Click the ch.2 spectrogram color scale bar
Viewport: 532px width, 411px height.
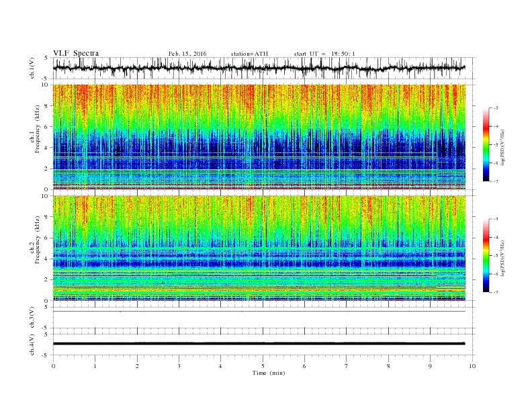pos(486,255)
